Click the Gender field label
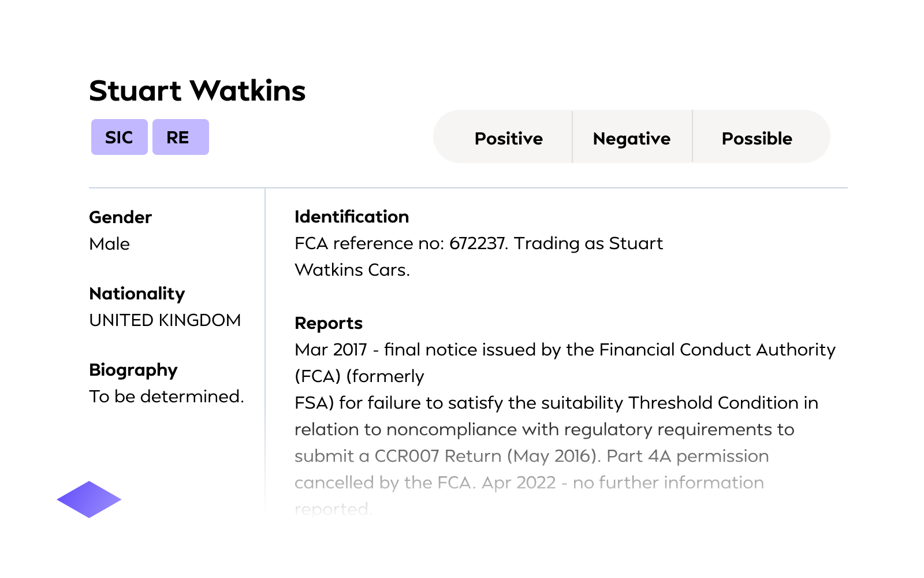This screenshot has width=924, height=578. (120, 217)
